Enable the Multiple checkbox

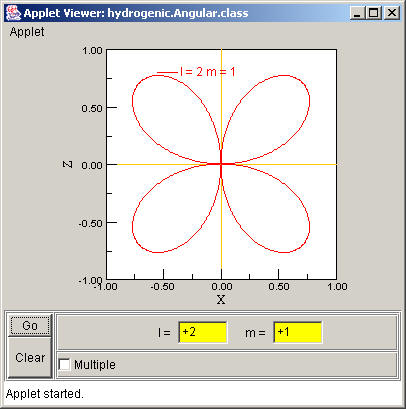click(64, 364)
